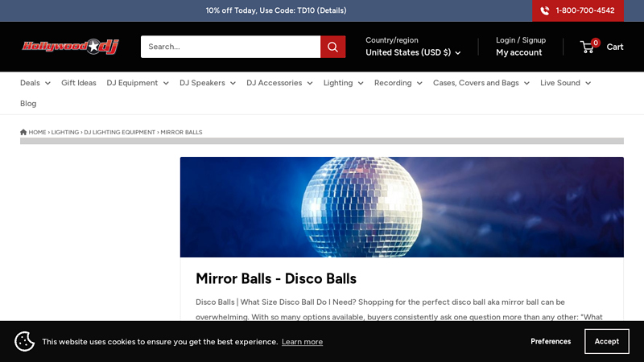This screenshot has height=362, width=644.
Task: Click My account link
Action: click(x=518, y=52)
